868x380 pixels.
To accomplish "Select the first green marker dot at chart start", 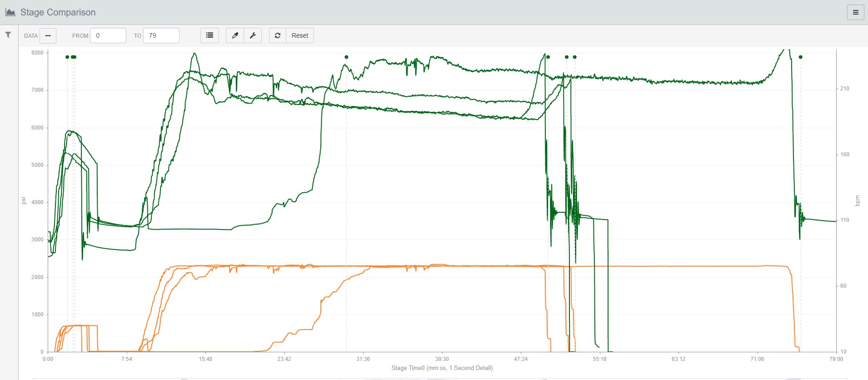I will tap(67, 57).
